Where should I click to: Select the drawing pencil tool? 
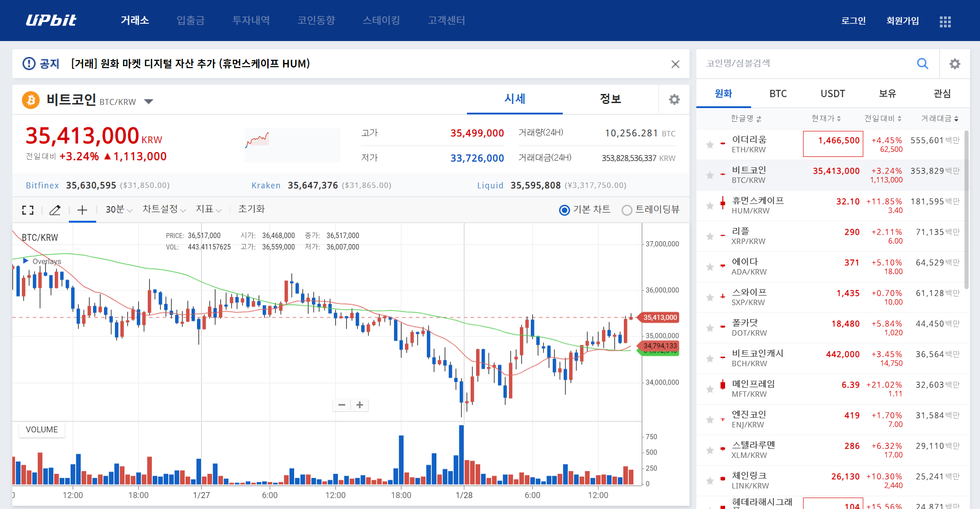(55, 210)
